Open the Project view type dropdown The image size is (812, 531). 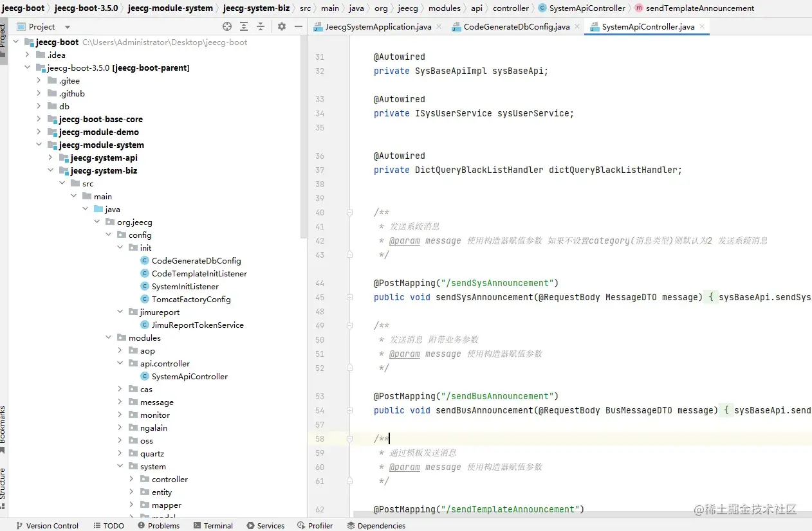pos(68,27)
